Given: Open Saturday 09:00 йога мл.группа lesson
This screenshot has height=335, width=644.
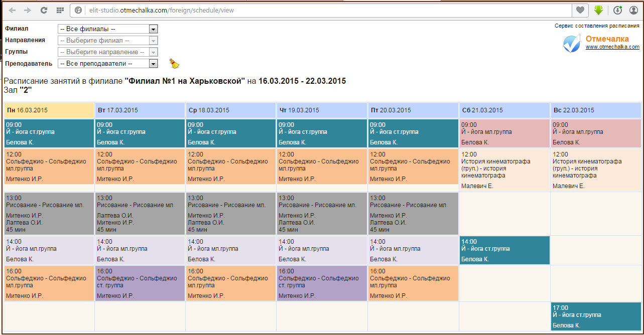Looking at the screenshot, I should click(504, 133).
